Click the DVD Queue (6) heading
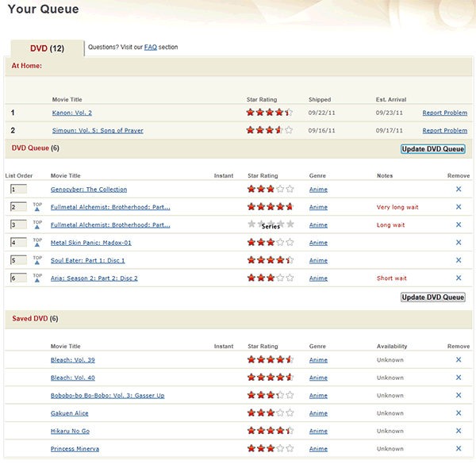Viewport: 476px width, 464px height. pyautogui.click(x=36, y=148)
